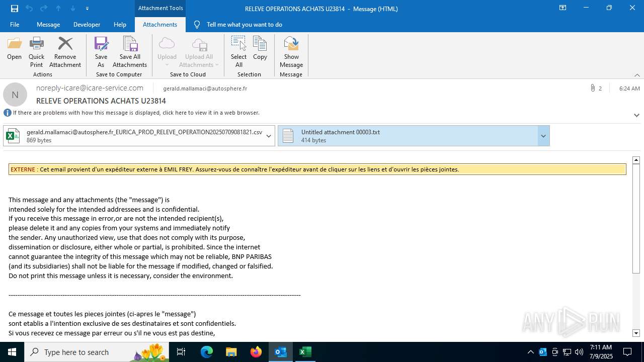Open File Explorer from taskbar
This screenshot has height=362, width=644.
pyautogui.click(x=231, y=352)
